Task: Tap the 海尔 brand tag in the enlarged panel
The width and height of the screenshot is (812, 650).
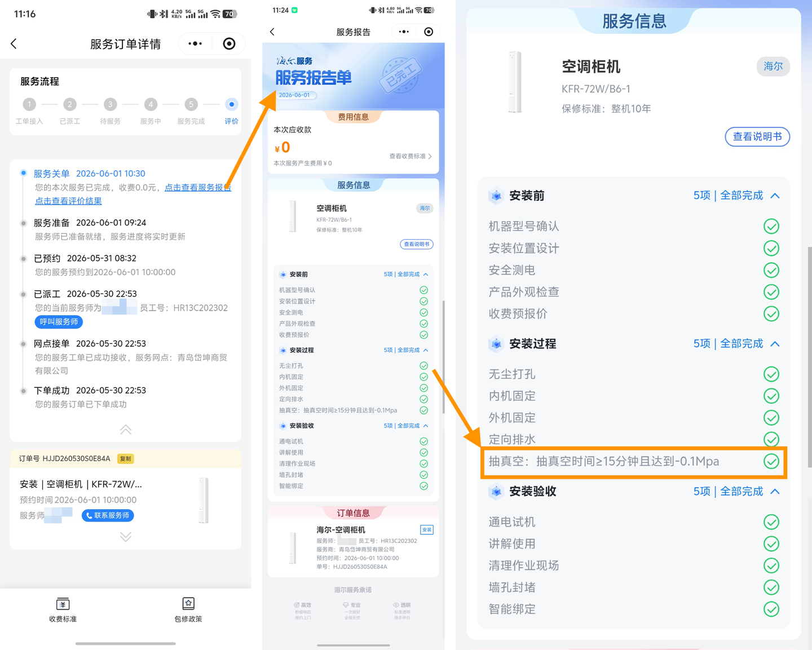Action: click(x=773, y=67)
